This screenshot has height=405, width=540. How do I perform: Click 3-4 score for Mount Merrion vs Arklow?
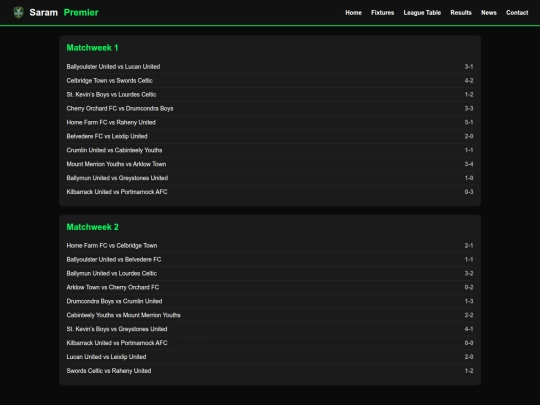tap(469, 164)
